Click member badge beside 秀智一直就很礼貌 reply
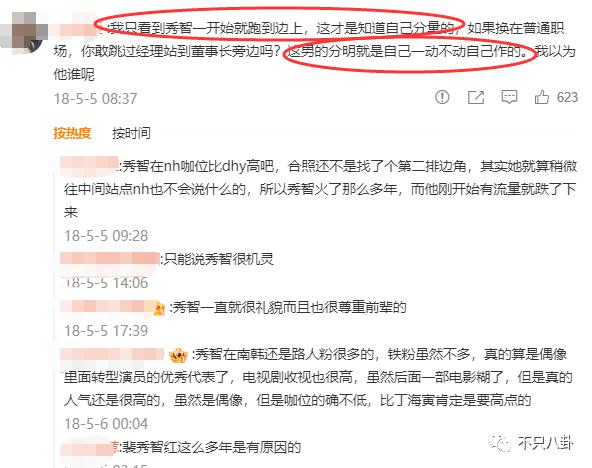 pos(159,308)
